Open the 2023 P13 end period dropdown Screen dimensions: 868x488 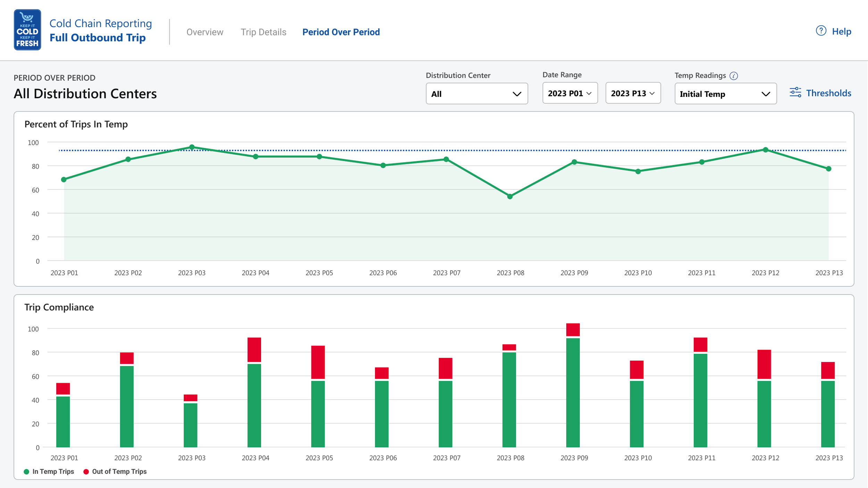633,93
